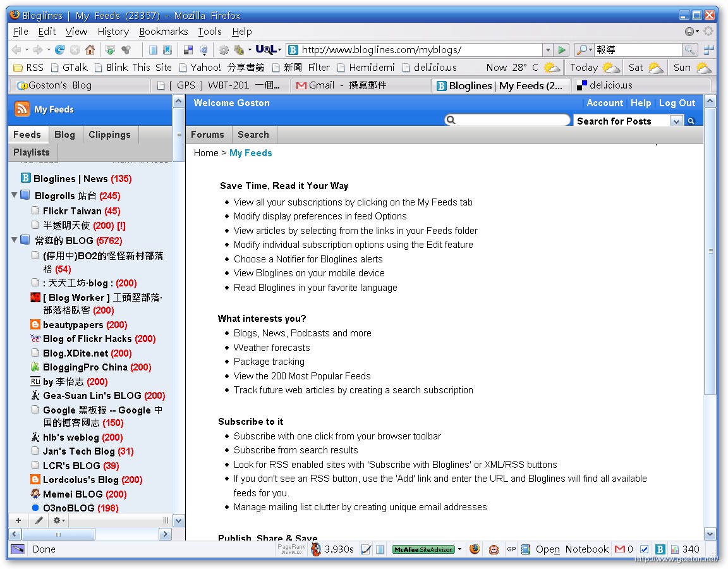Open the McAfee SiteAdvisor dropdown arrow
The width and height of the screenshot is (728, 569).
(x=459, y=549)
